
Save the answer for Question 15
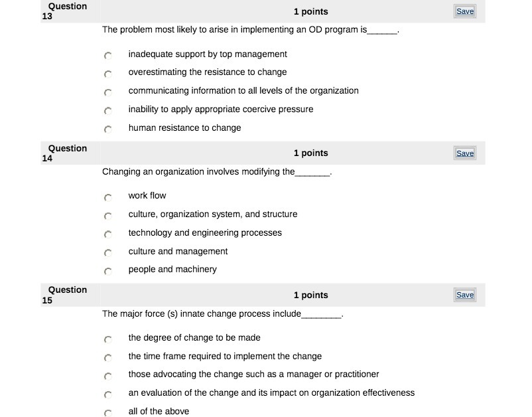tap(464, 295)
